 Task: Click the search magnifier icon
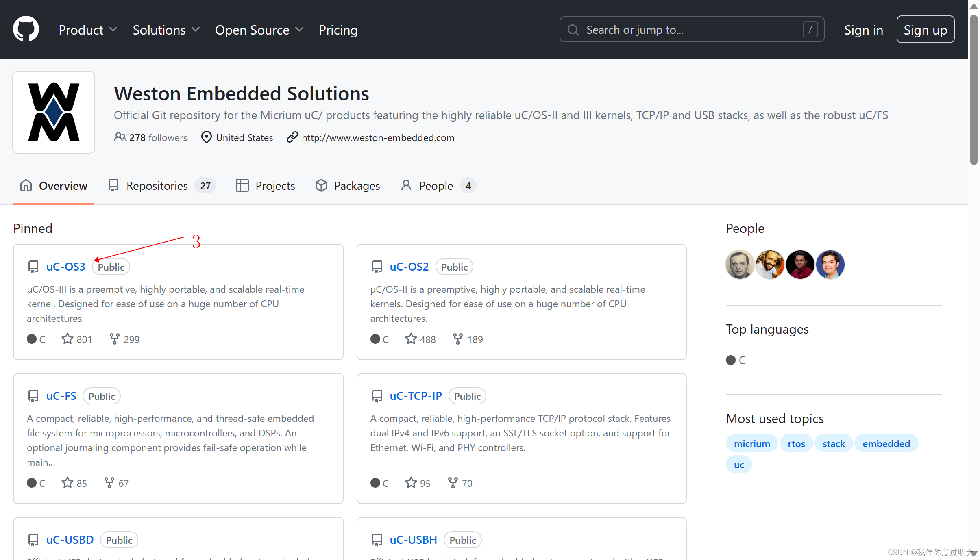pyautogui.click(x=573, y=30)
